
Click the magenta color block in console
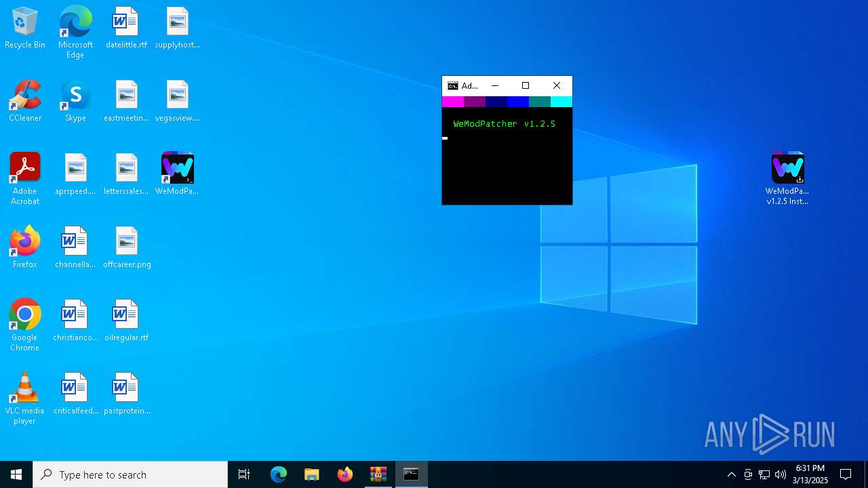(453, 102)
